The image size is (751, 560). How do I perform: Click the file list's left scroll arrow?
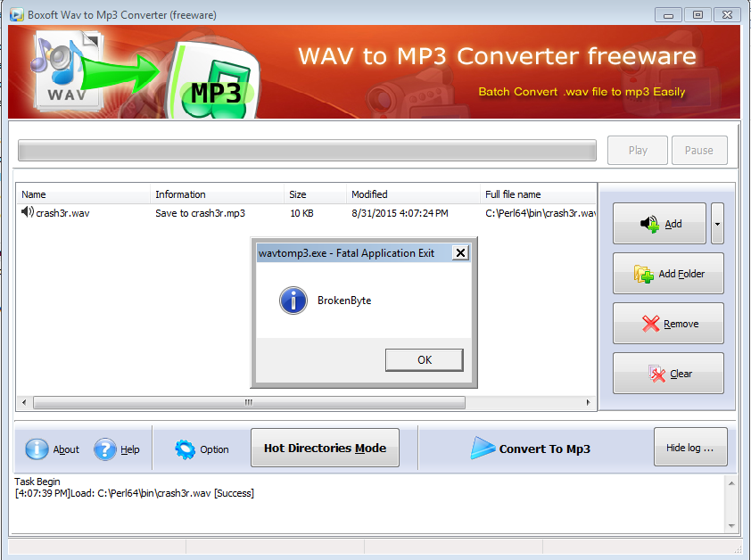tap(24, 402)
